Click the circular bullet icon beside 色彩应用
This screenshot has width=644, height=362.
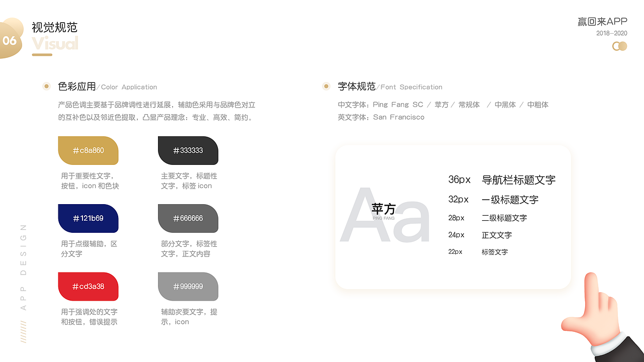click(x=46, y=86)
